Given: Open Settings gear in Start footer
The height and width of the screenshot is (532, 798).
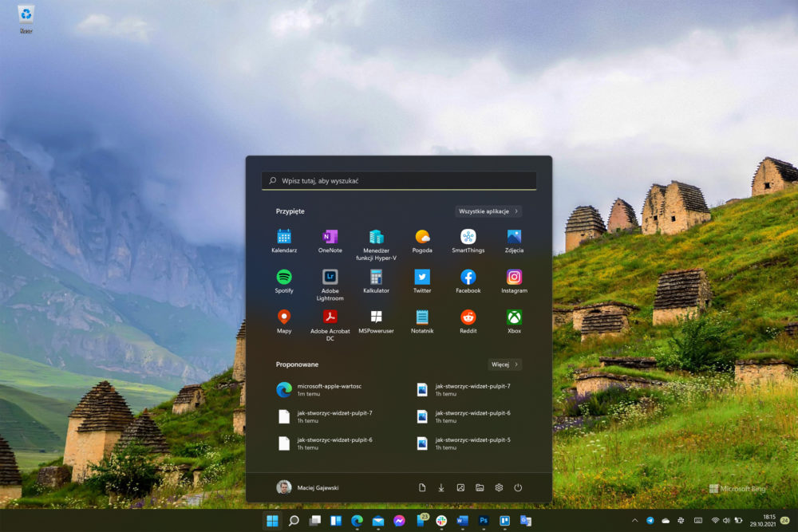Looking at the screenshot, I should [x=499, y=487].
